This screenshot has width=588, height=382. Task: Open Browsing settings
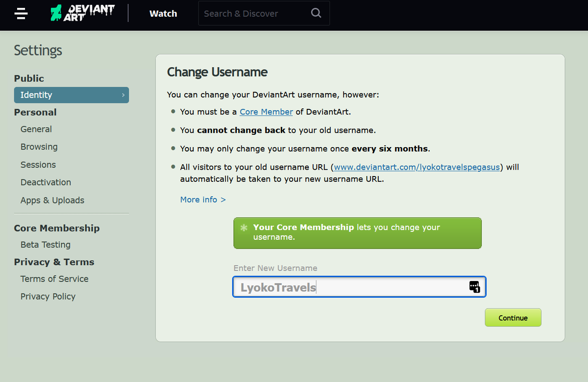click(x=39, y=147)
